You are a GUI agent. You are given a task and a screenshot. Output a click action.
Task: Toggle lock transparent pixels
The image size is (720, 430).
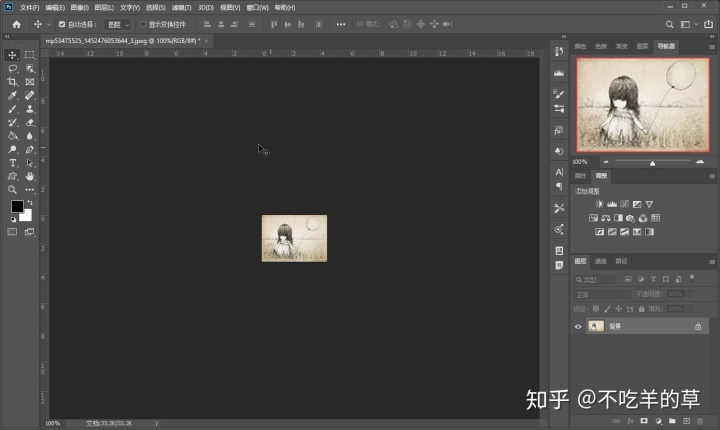(x=596, y=309)
